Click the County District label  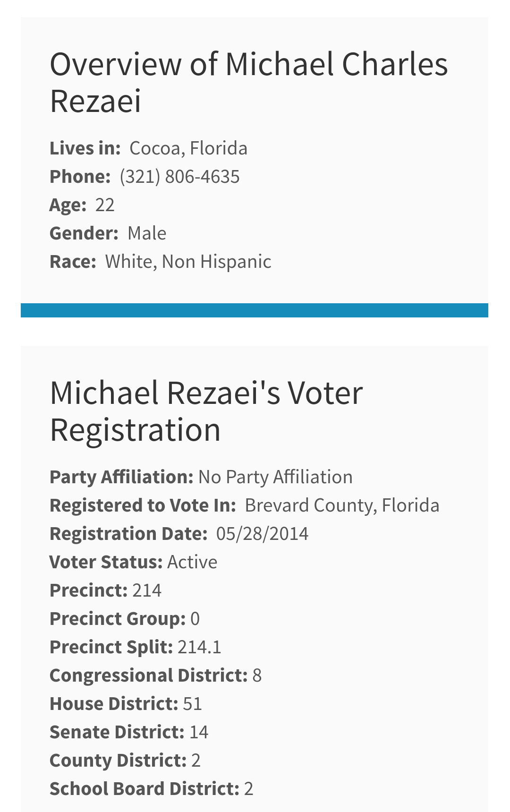click(x=118, y=760)
